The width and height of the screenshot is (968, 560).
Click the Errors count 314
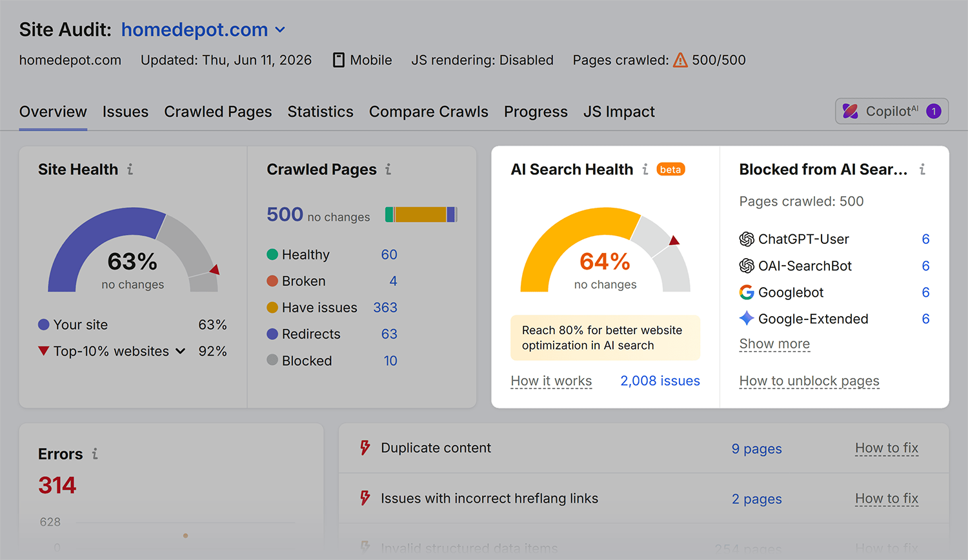tap(57, 485)
